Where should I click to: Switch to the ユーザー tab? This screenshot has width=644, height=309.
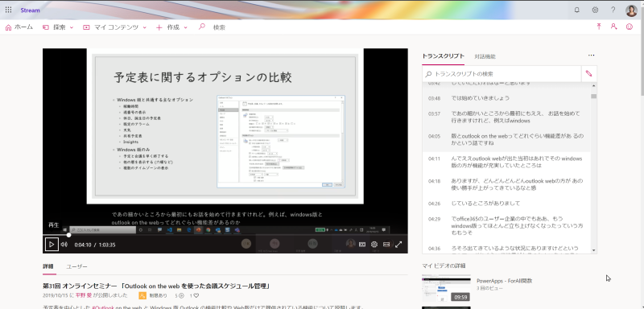tap(76, 266)
